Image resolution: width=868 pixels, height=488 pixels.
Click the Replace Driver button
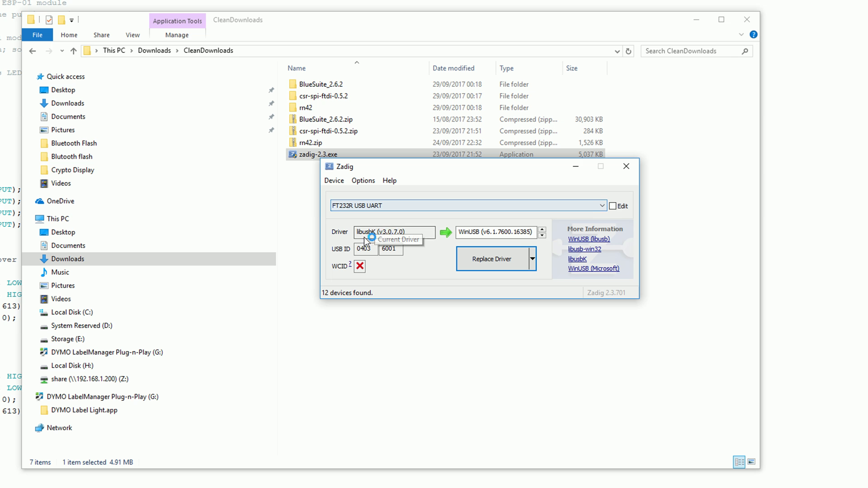[492, 259]
